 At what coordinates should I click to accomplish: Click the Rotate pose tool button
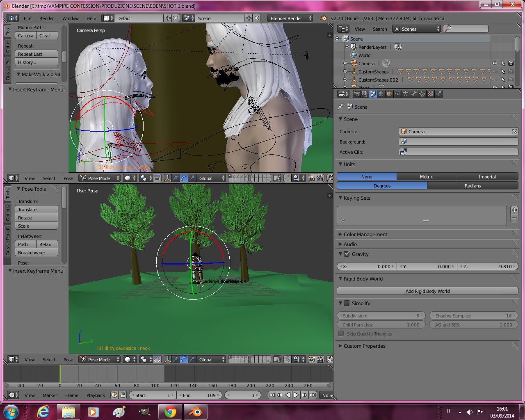click(x=37, y=218)
